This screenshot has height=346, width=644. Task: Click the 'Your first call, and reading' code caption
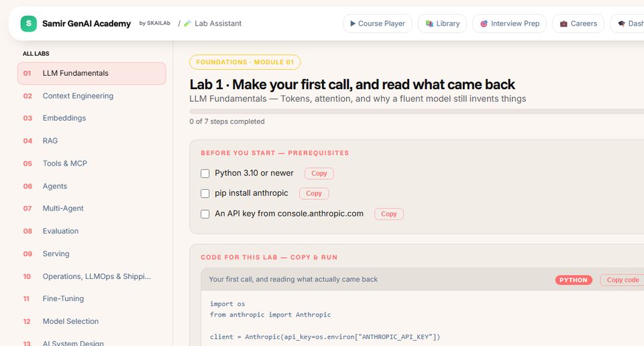click(x=293, y=280)
